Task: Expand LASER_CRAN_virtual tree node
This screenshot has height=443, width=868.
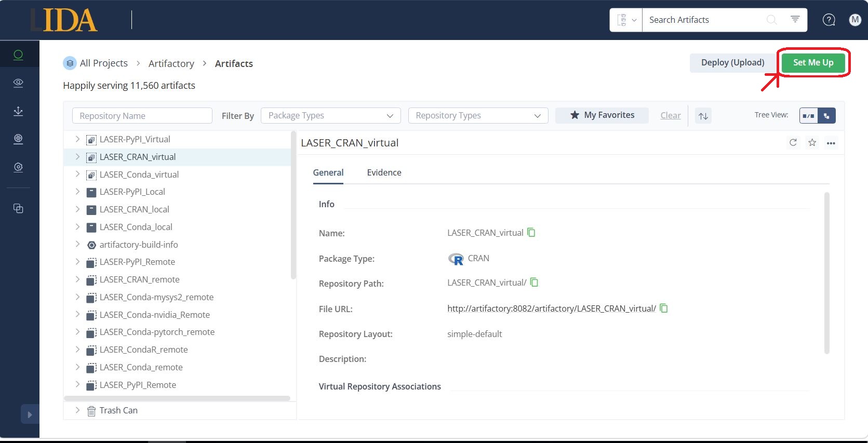Action: 77,156
